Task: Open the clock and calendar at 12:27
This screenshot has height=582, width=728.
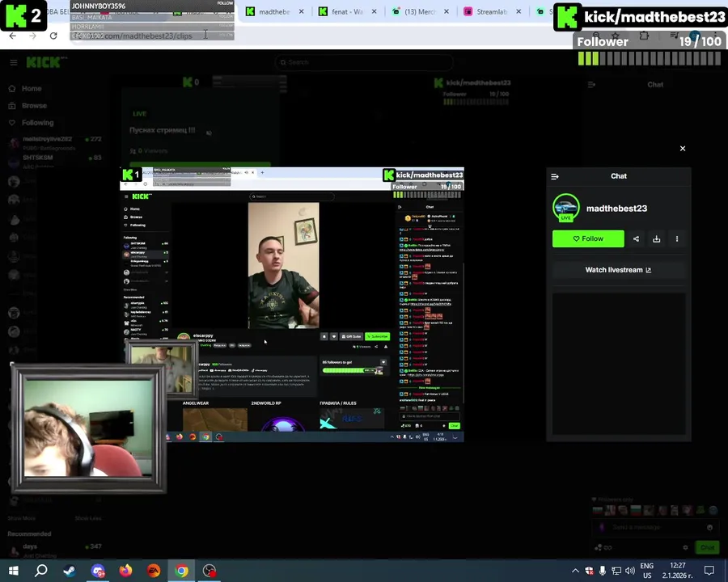Action: tap(677, 571)
